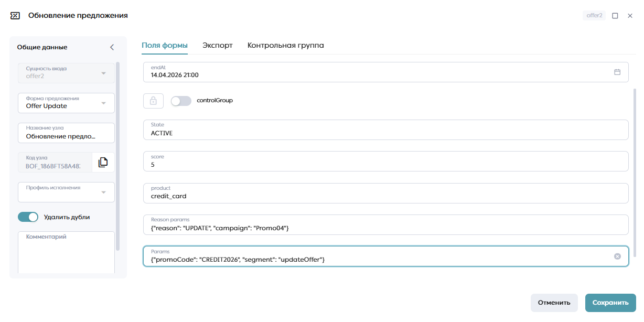The height and width of the screenshot is (322, 644).
Task: Switch to the Экспорт tab
Action: coord(218,45)
